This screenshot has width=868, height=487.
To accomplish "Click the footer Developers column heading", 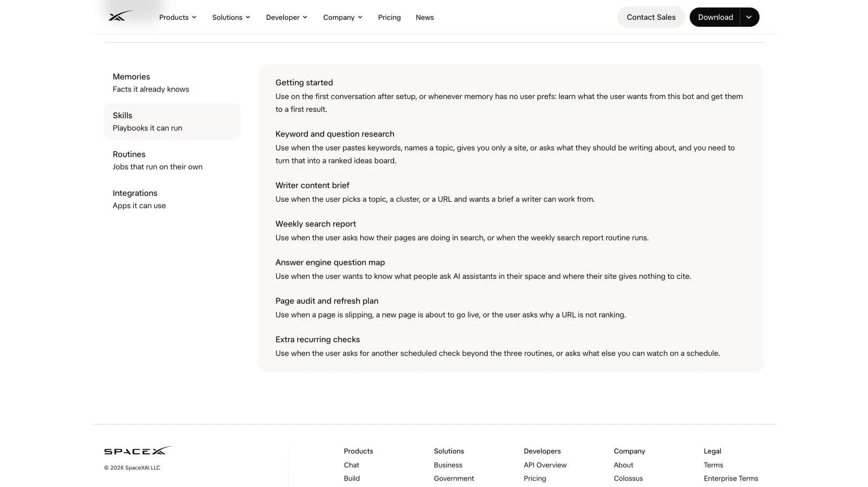I will [542, 451].
